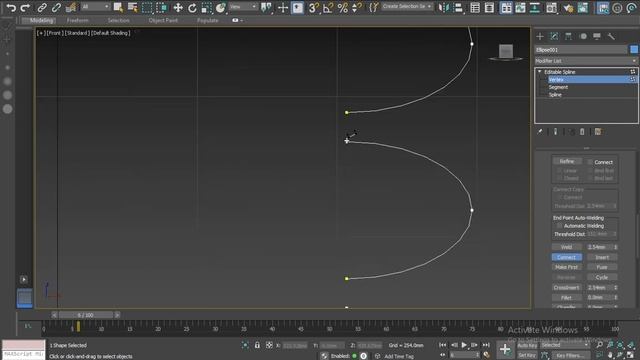Open the Freeform ribbon tab
The height and width of the screenshot is (360, 640).
coord(78,20)
